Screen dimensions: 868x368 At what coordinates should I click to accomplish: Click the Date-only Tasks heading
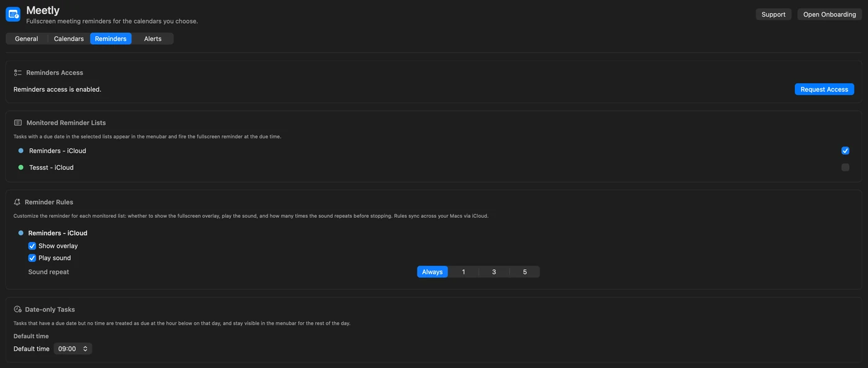point(50,309)
